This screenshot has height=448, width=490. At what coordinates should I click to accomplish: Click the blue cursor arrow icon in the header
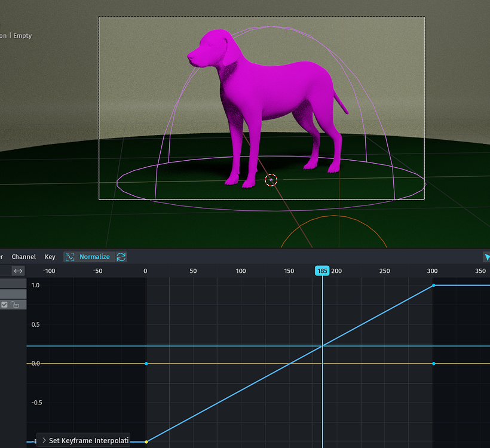(x=487, y=257)
